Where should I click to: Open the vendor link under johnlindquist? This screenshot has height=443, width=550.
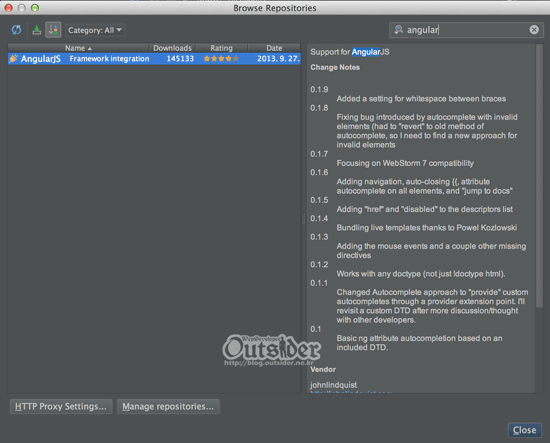(x=351, y=392)
